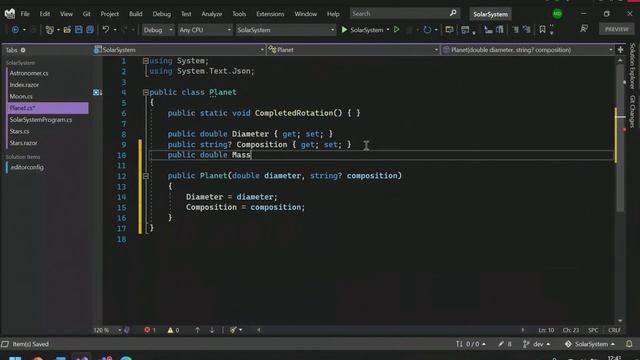Viewport: 640px width, 360px height.
Task: Click the Ln: 10 line indicator
Action: click(546, 330)
